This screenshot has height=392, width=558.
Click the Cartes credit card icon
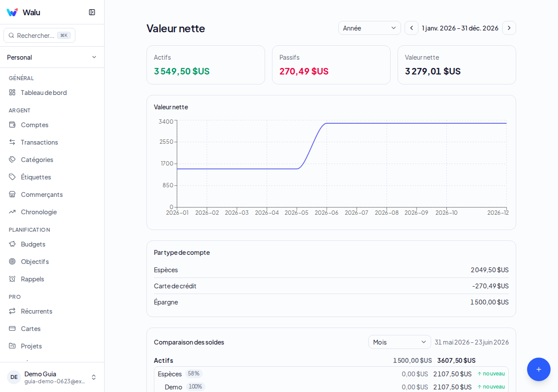point(12,328)
